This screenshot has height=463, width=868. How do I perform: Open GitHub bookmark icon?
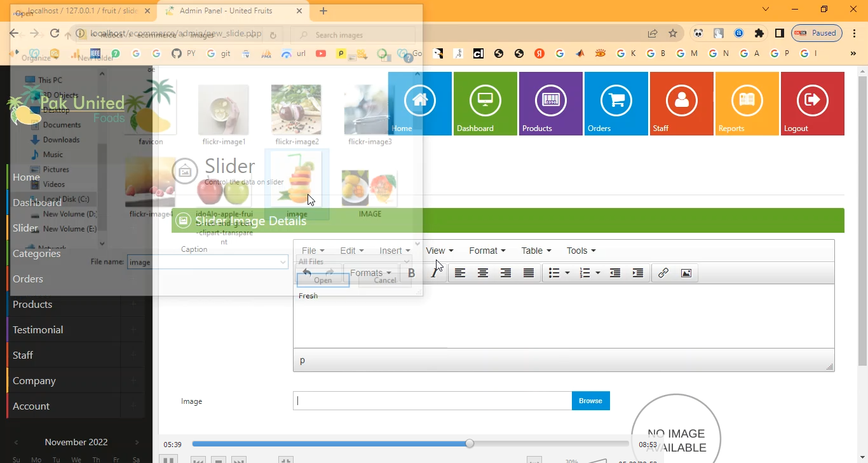point(176,54)
